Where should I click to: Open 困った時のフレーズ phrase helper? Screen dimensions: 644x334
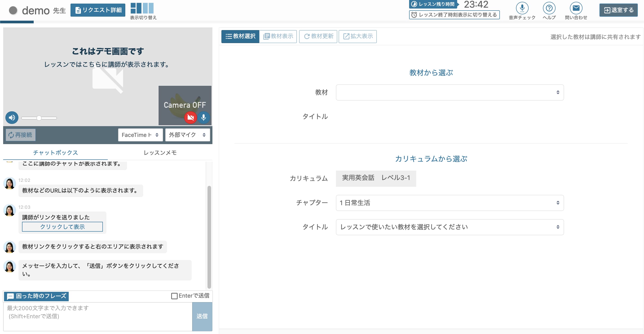point(36,296)
